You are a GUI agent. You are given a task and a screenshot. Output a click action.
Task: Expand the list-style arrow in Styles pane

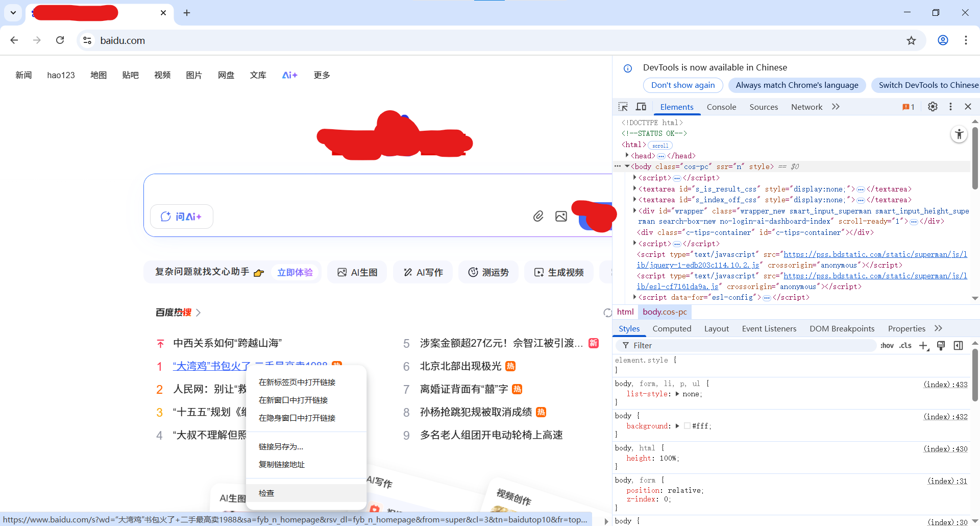tap(678, 394)
